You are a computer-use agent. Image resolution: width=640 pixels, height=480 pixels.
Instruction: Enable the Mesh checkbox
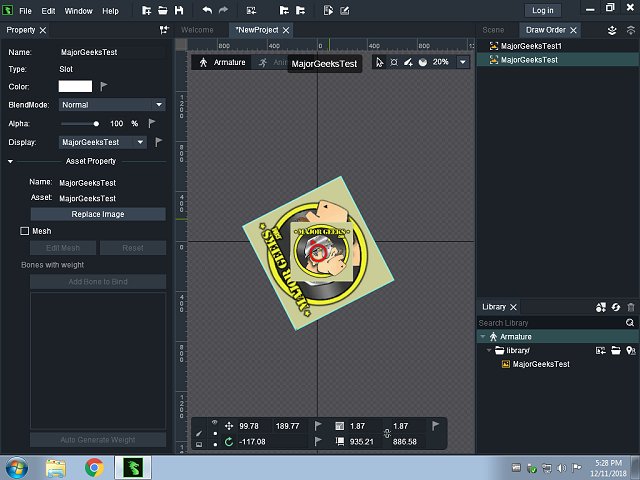[x=25, y=231]
